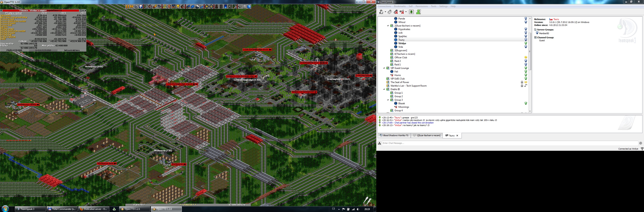Click the Enter Chat Message field
The image size is (644, 212).
pos(510,143)
